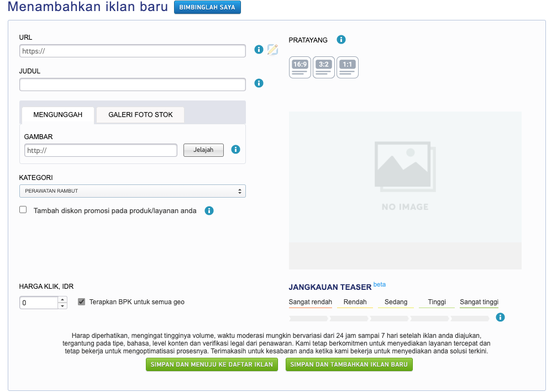This screenshot has height=392, width=557.
Task: Click the info icon beside Pratayang label
Action: coord(341,40)
